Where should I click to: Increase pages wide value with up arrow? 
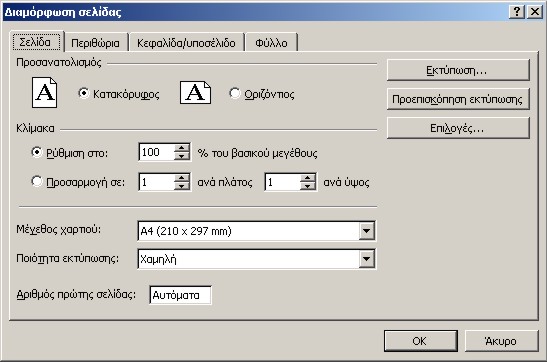[182, 178]
